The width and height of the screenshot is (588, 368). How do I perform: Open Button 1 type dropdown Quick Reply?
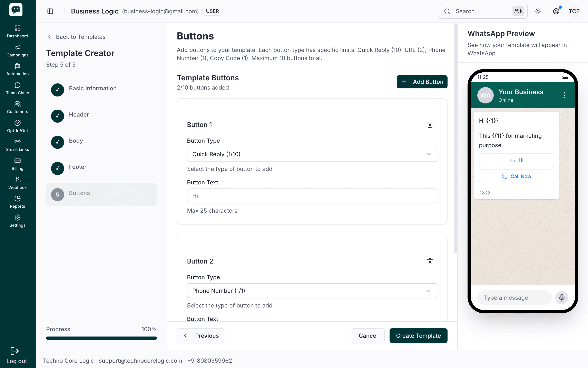tap(312, 154)
